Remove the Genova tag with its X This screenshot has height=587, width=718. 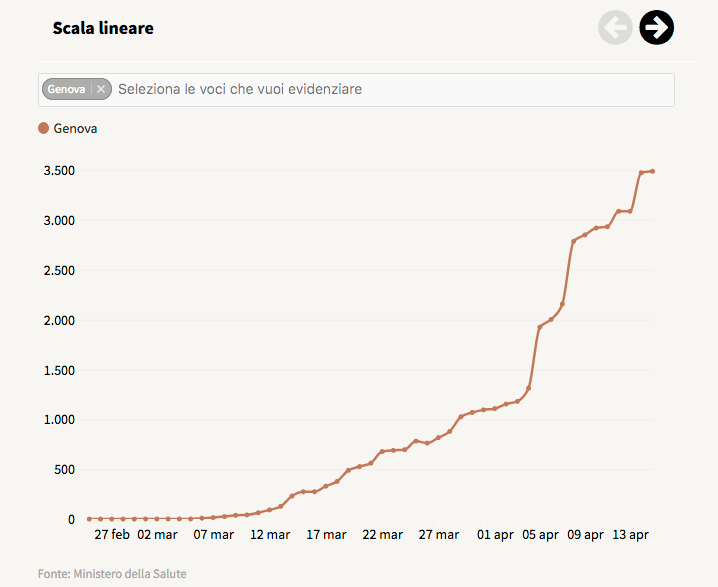[101, 89]
